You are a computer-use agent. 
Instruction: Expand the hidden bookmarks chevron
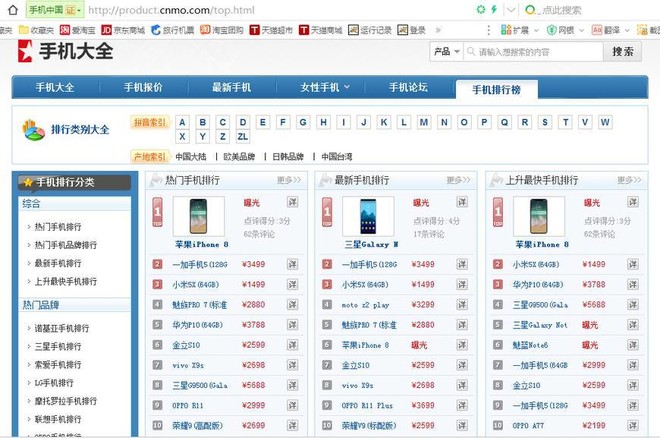(x=438, y=30)
